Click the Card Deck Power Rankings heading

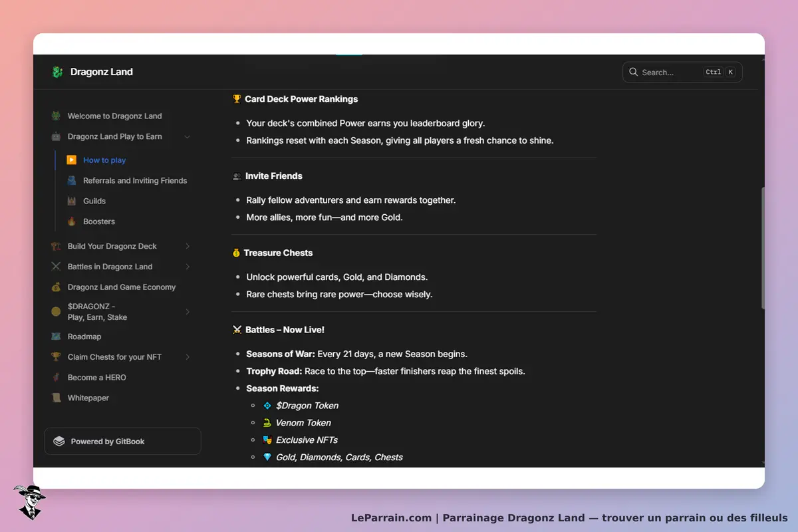(301, 99)
